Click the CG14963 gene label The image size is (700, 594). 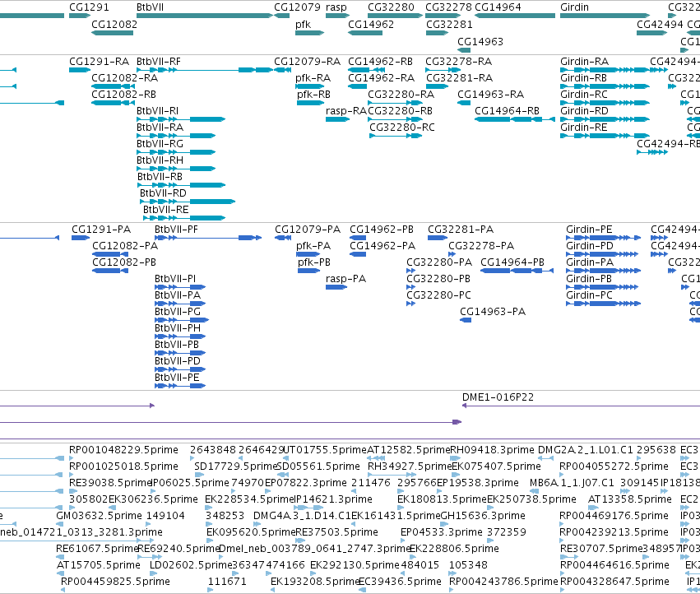point(480,41)
